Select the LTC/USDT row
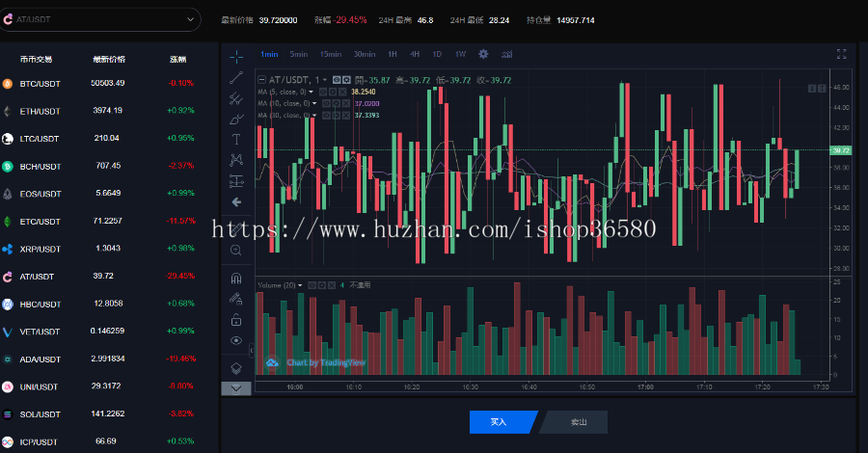The width and height of the screenshot is (868, 453). (x=108, y=138)
